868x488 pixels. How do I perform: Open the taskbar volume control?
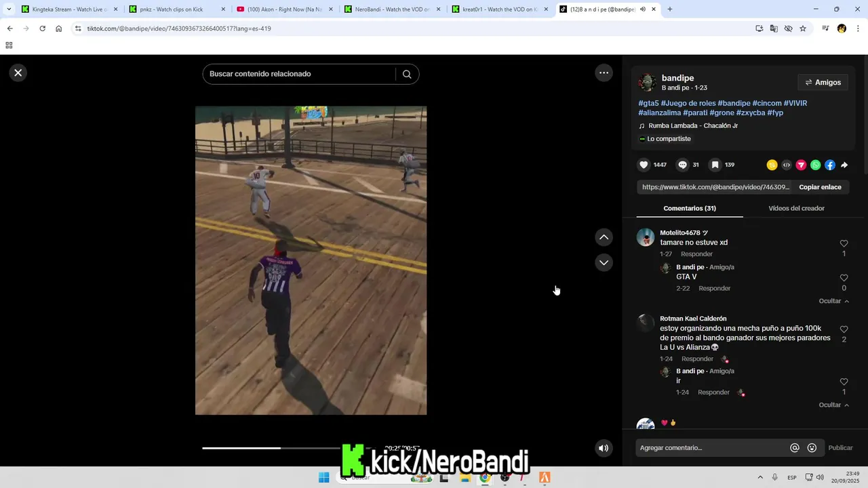(820, 477)
